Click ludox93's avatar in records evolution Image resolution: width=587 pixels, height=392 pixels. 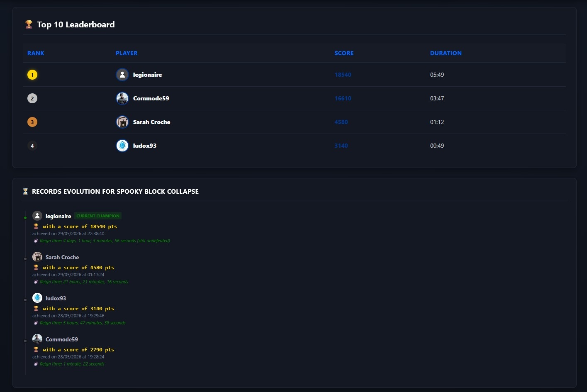point(37,298)
